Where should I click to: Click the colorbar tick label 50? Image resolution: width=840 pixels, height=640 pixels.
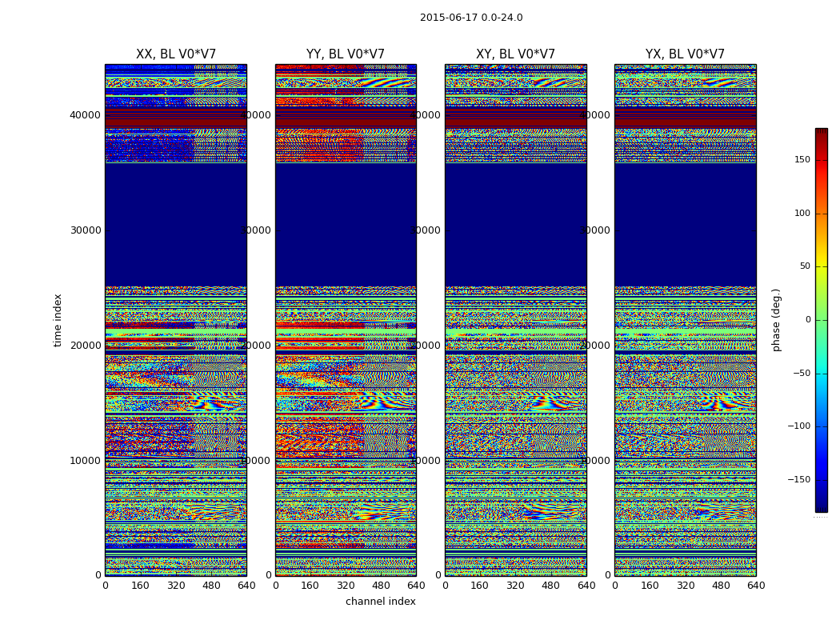[x=805, y=266]
